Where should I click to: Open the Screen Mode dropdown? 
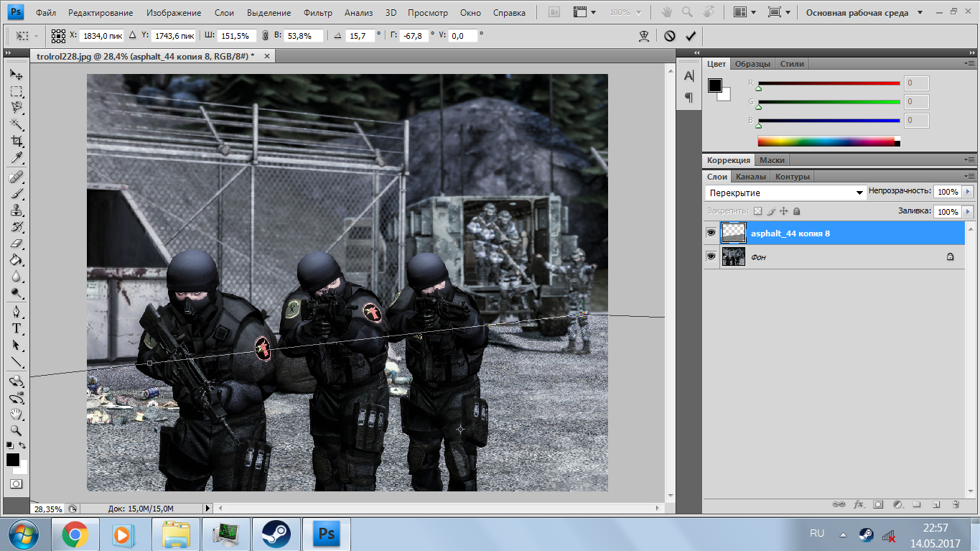(x=779, y=12)
